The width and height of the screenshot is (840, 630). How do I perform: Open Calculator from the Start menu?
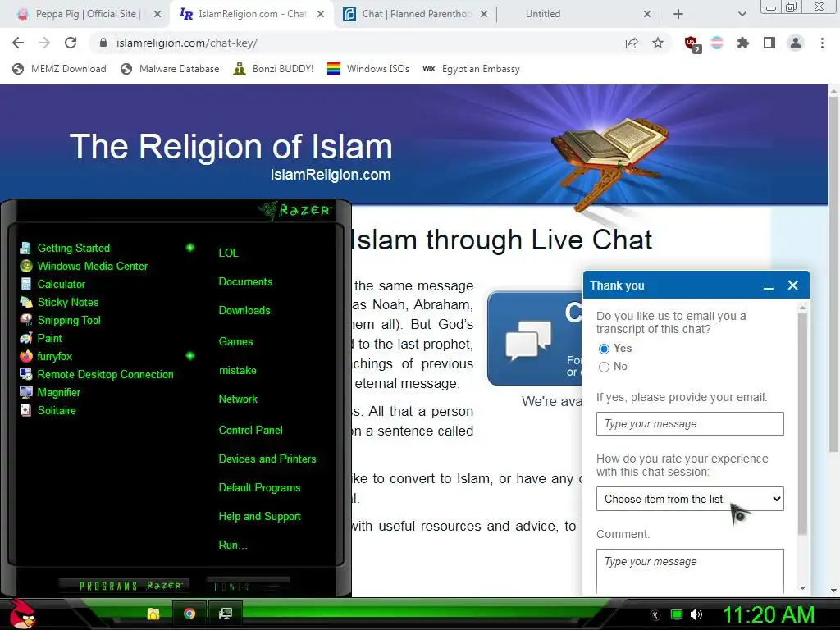pos(52,285)
